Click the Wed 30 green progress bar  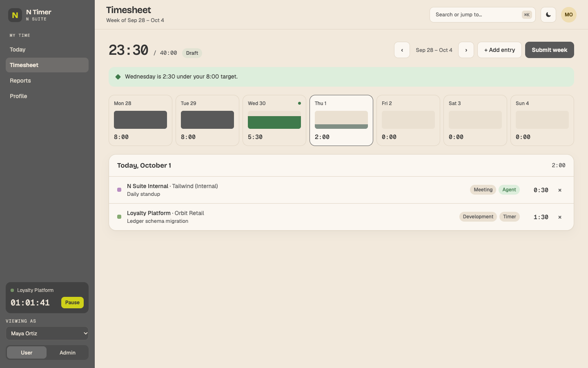click(274, 122)
